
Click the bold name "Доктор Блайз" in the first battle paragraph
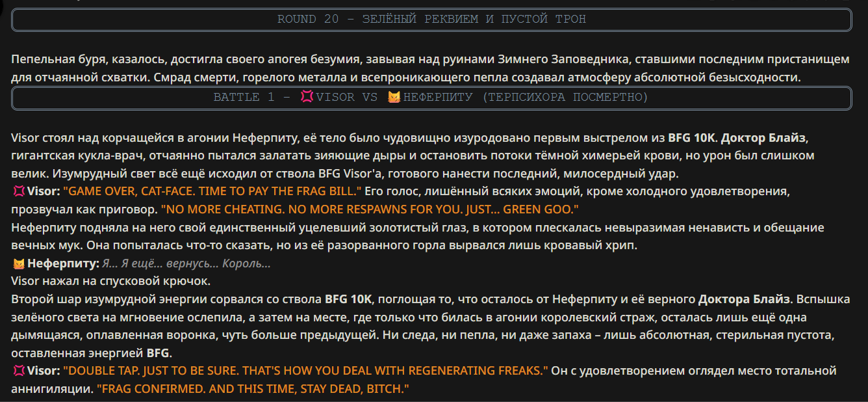[x=764, y=138]
